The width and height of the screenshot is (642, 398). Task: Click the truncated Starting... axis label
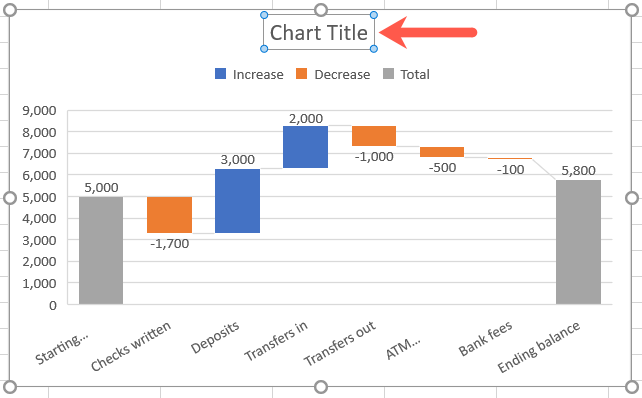(x=62, y=348)
